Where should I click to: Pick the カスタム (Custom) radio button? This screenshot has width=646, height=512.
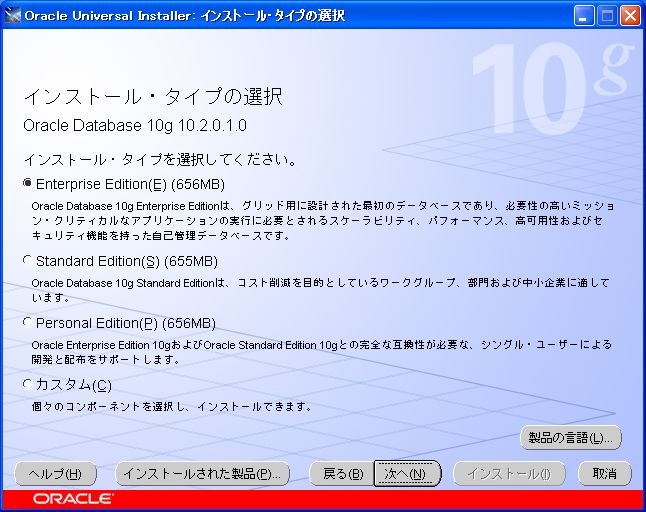point(27,384)
